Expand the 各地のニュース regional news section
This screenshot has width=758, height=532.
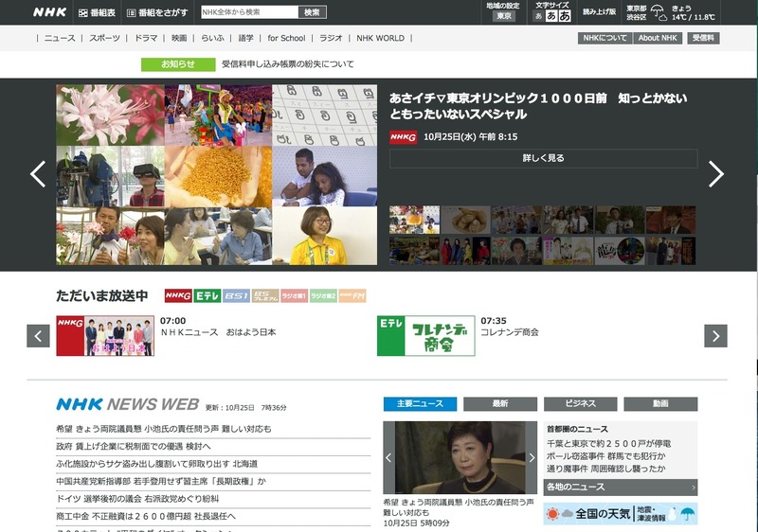(x=621, y=488)
